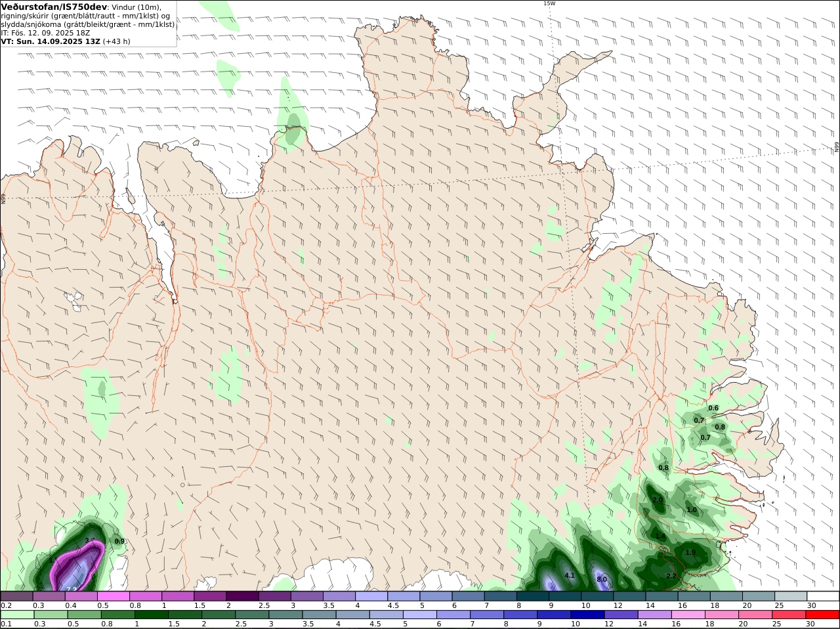Select rain legend swatch between 4.5 and 5

point(387,615)
